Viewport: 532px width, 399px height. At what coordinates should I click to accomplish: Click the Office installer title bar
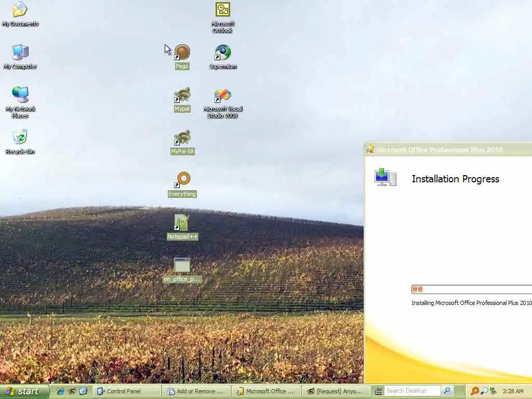(448, 150)
